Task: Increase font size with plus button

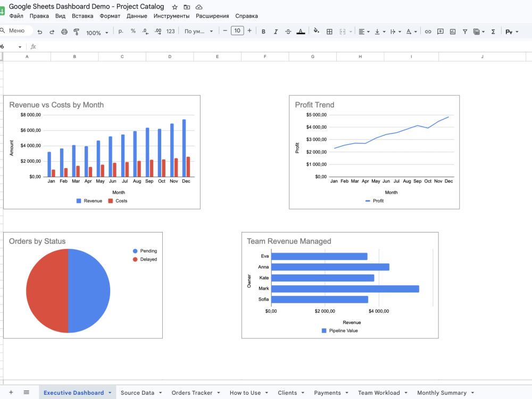Action: (250, 30)
